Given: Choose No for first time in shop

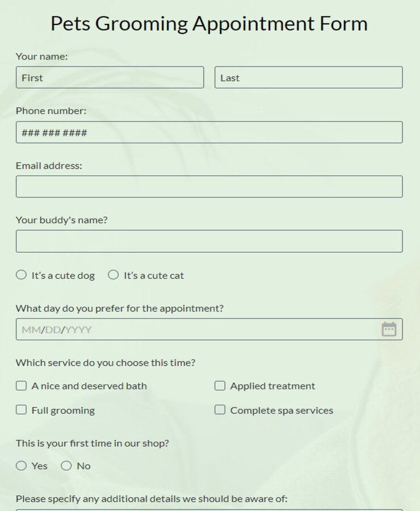Looking at the screenshot, I should click(x=65, y=466).
